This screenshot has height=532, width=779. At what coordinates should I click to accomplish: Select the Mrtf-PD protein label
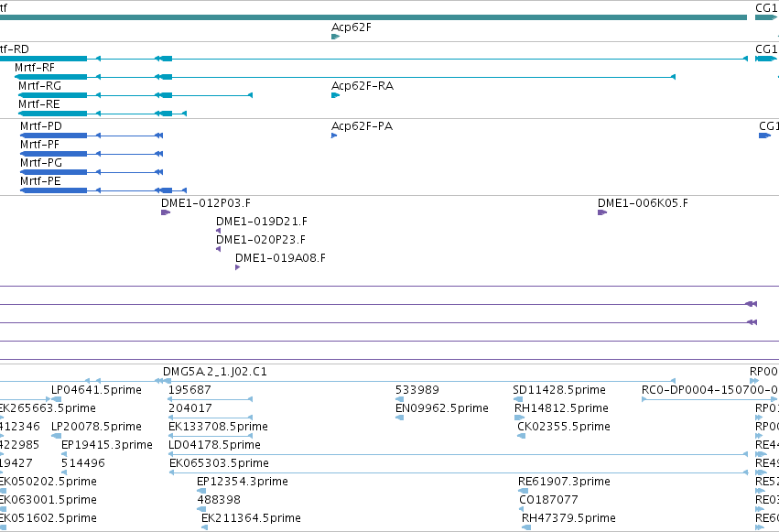[x=41, y=126]
